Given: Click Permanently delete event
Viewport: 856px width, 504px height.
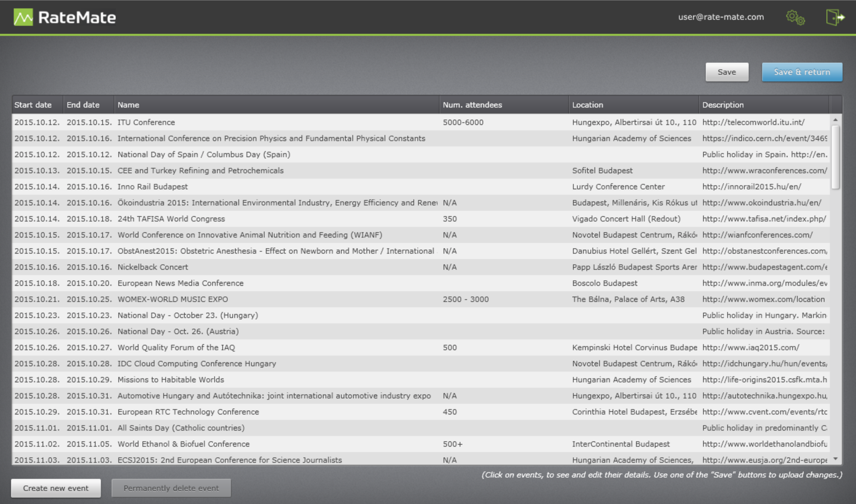Looking at the screenshot, I should pos(171,488).
